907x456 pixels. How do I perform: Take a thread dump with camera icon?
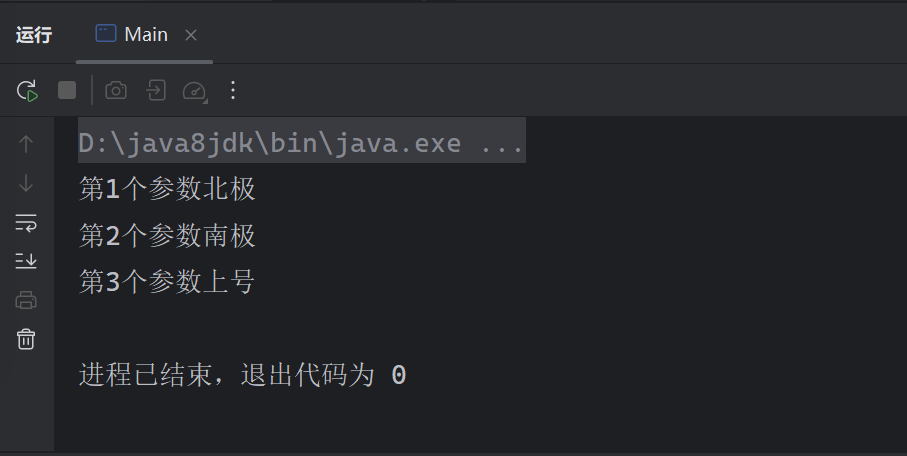click(116, 91)
